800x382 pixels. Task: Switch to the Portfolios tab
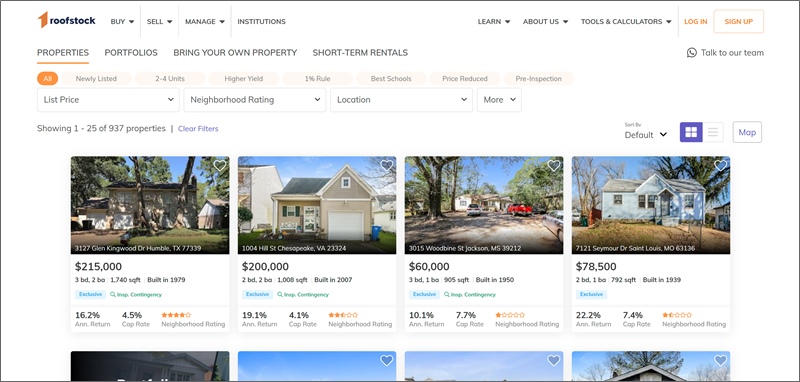coord(131,53)
